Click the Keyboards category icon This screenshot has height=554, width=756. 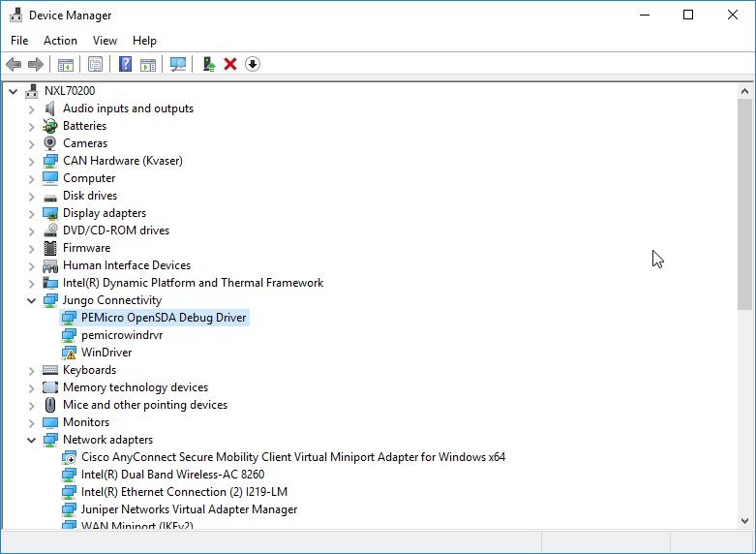coord(50,370)
